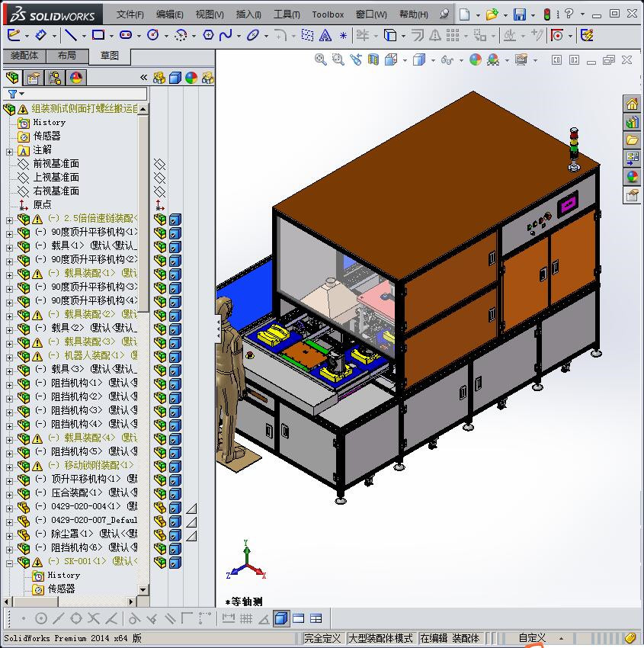Click the Edit Appearance color ball
644x648 pixels.
[476, 60]
